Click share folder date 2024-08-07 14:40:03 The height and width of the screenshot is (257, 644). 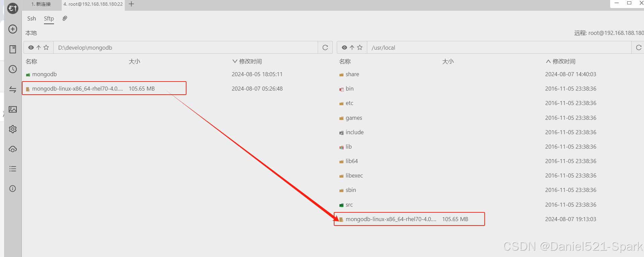[x=571, y=74]
